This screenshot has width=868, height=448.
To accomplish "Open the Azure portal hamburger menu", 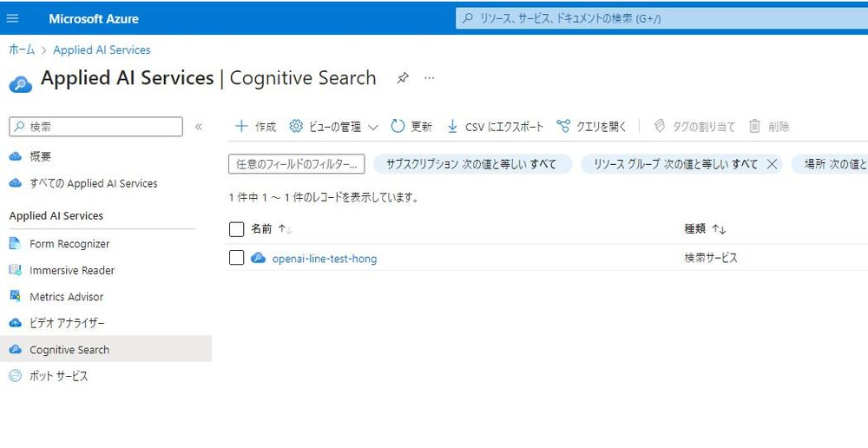I will 12,18.
